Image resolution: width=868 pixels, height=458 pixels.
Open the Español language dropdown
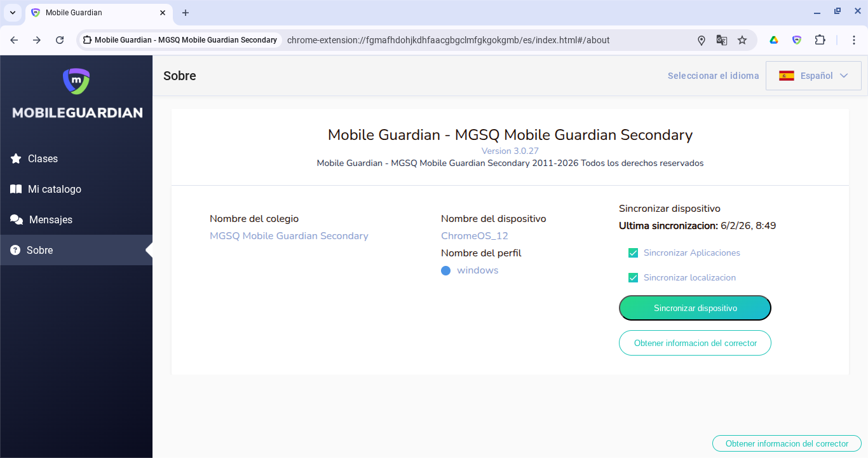point(813,76)
